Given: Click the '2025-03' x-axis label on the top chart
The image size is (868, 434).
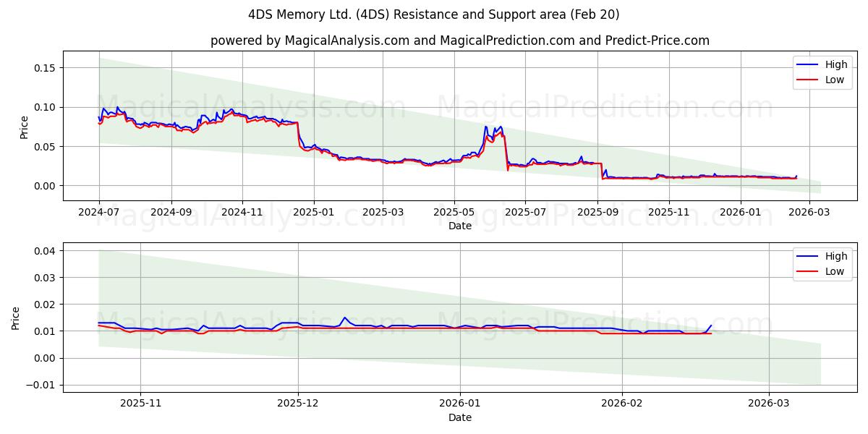Looking at the screenshot, I should (x=383, y=213).
